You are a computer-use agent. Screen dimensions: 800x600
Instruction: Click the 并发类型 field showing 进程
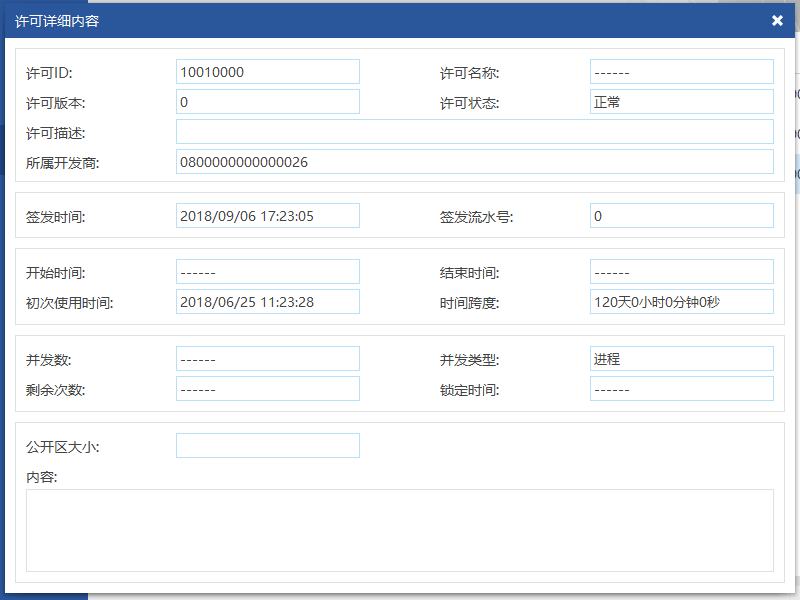pos(681,359)
